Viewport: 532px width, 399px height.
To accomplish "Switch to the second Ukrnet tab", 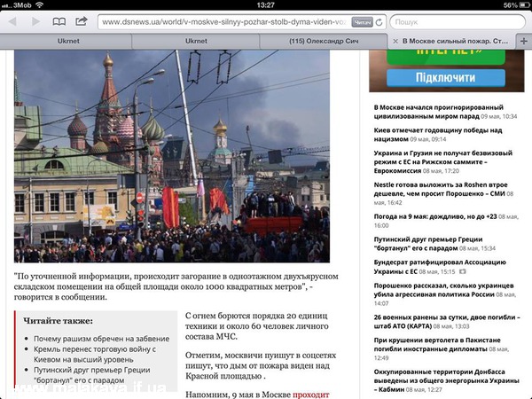I will (x=196, y=41).
